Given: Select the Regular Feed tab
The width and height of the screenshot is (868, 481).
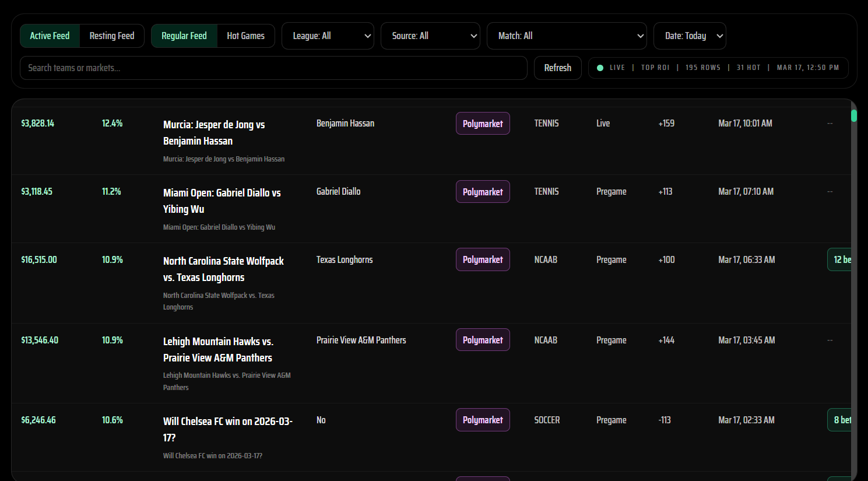Looking at the screenshot, I should (184, 36).
